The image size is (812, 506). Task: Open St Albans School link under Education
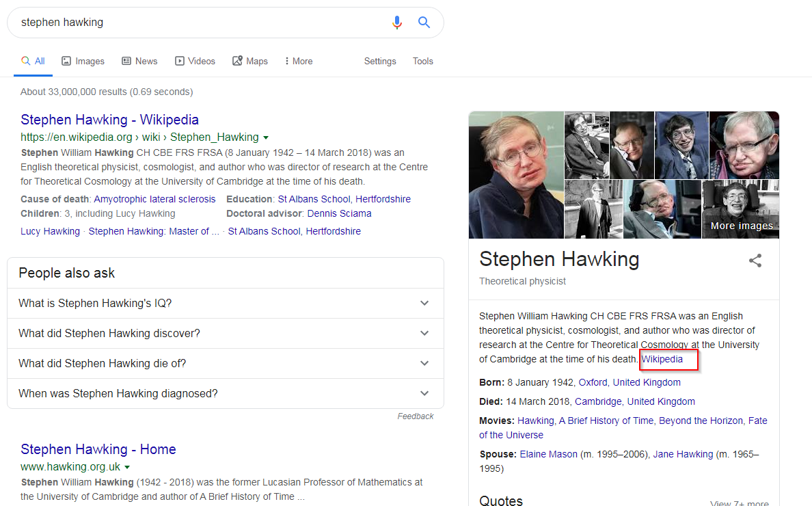tap(344, 199)
